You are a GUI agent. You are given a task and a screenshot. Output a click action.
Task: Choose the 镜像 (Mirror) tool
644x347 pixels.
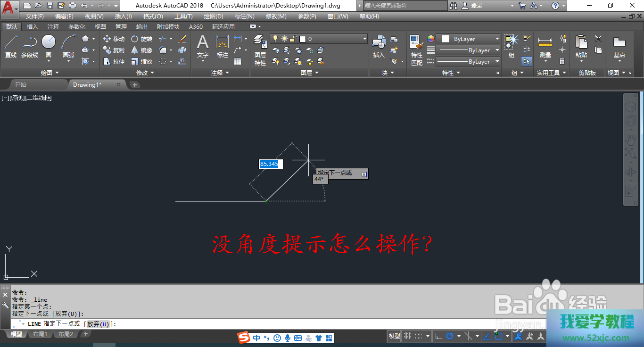point(141,50)
